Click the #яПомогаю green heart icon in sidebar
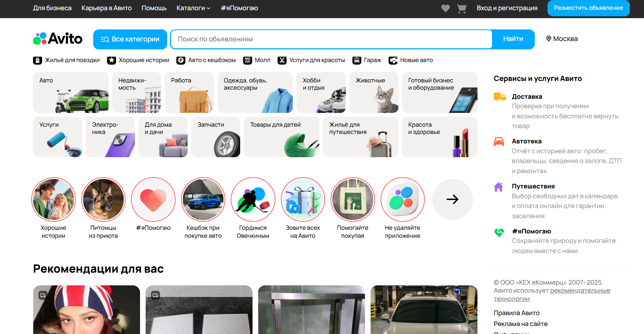 (499, 232)
